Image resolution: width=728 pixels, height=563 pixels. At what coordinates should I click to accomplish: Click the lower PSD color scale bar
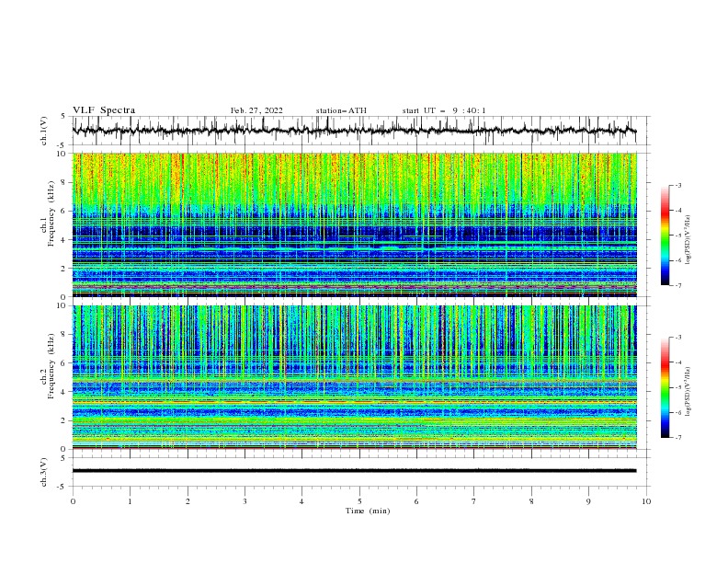tap(665, 387)
